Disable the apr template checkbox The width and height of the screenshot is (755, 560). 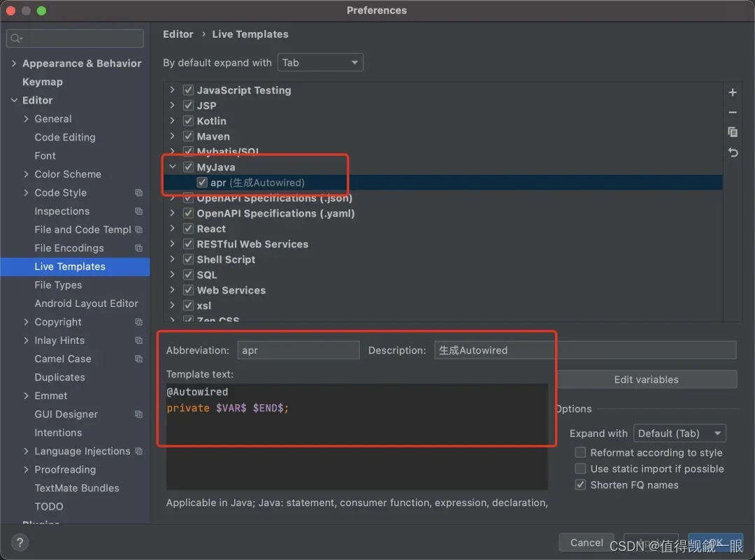[x=202, y=182]
